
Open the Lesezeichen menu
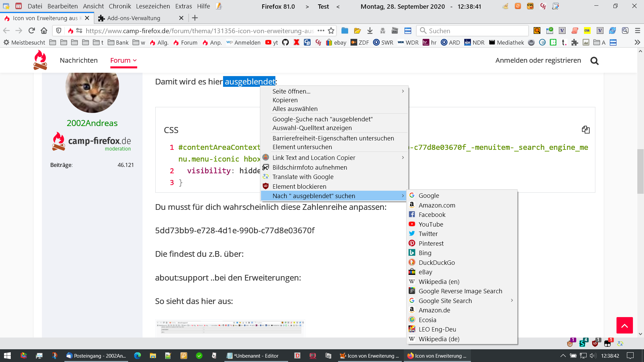point(153,6)
